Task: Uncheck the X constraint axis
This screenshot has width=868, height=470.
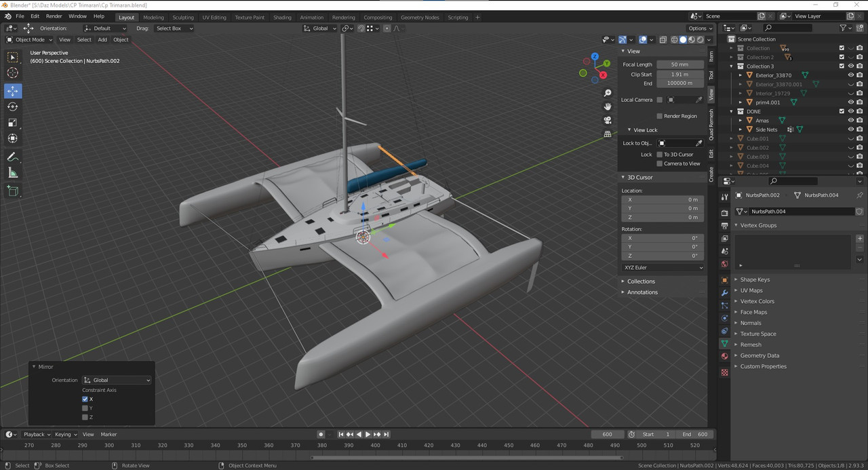Action: 85,399
